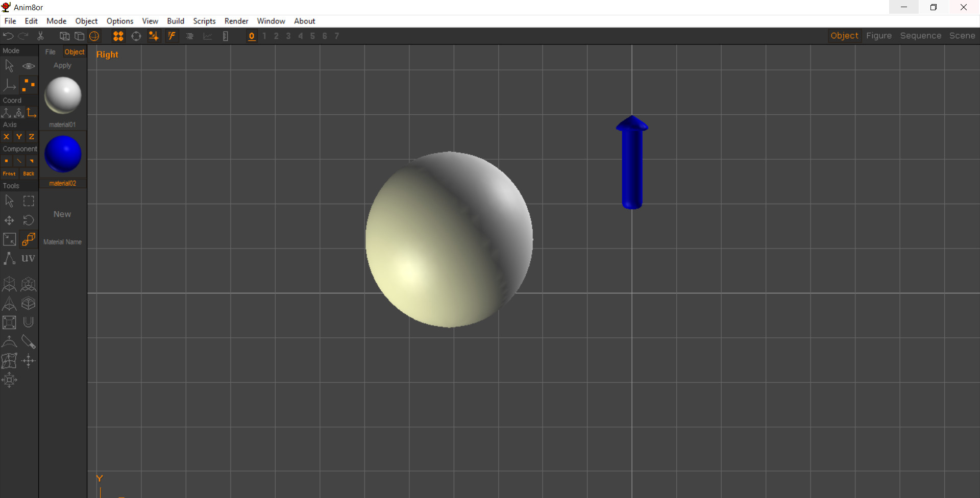980x498 pixels.
Task: Select the Rotate tool circular arrow
Action: tap(29, 220)
